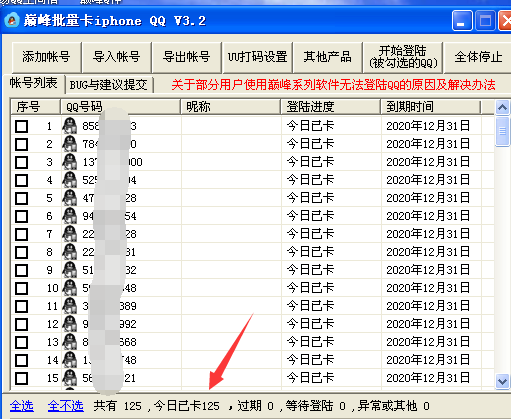511x419 pixels.
Task: Select the checkbox for account row 14
Action: pos(22,360)
